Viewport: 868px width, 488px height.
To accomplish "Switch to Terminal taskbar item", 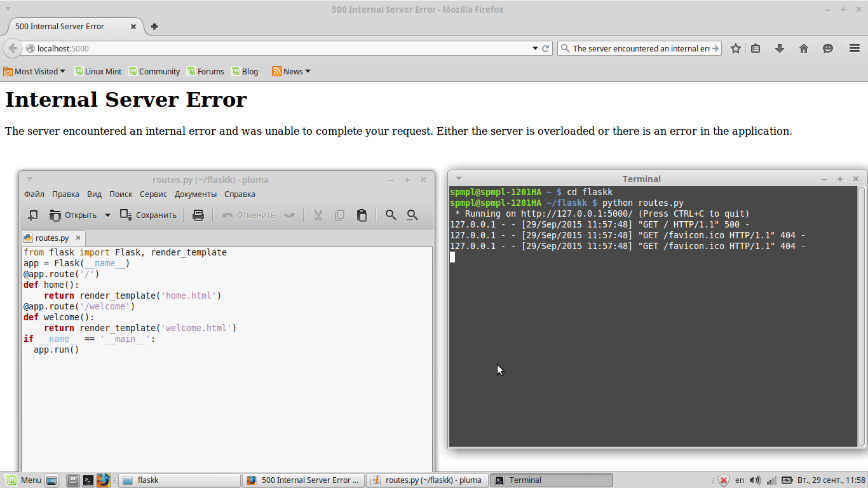I will [x=552, y=480].
